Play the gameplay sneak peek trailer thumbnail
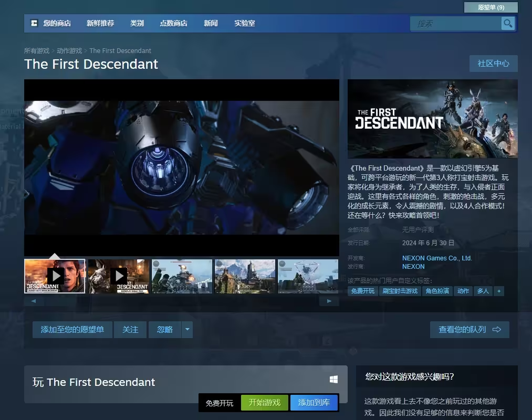 pyautogui.click(x=118, y=276)
